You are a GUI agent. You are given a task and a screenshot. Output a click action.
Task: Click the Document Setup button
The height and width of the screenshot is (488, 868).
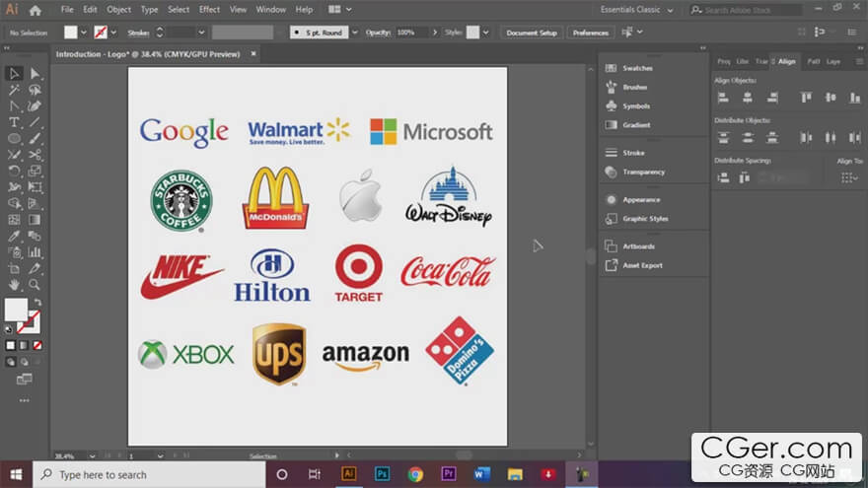tap(532, 33)
